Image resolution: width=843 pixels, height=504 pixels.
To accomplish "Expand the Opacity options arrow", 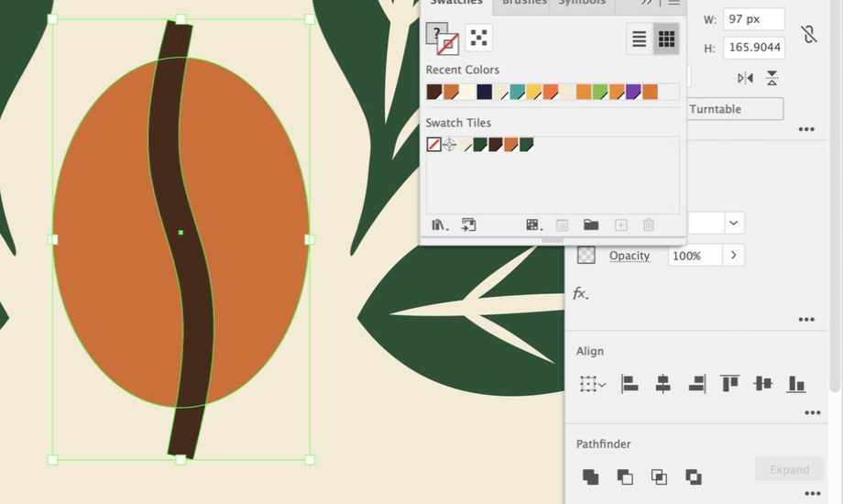I will (x=733, y=255).
